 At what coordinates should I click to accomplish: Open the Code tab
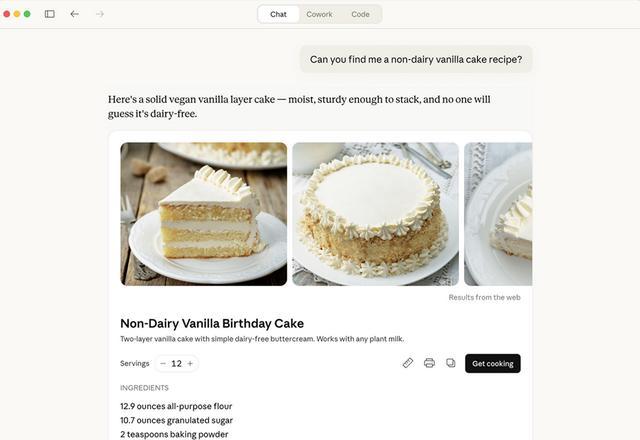360,14
